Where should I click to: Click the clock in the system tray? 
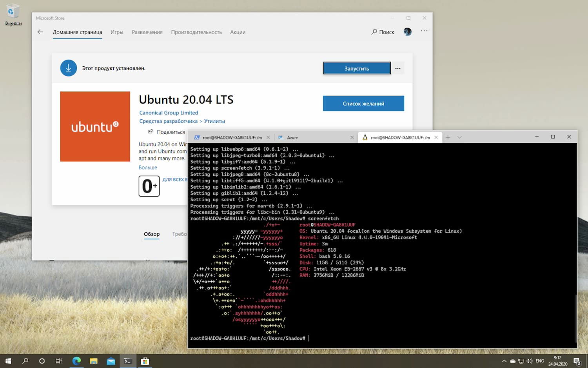557,360
